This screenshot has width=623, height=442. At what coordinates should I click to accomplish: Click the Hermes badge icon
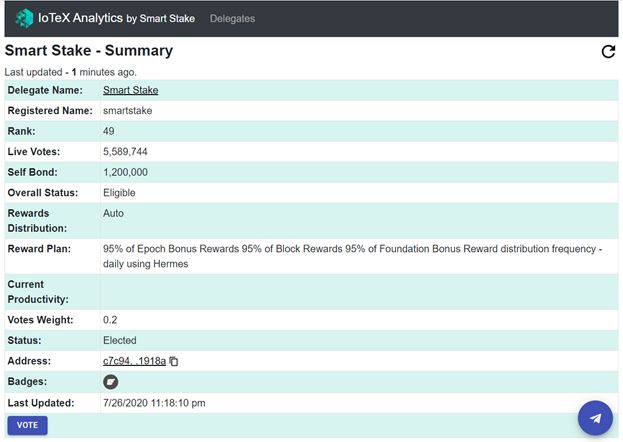[x=110, y=382]
